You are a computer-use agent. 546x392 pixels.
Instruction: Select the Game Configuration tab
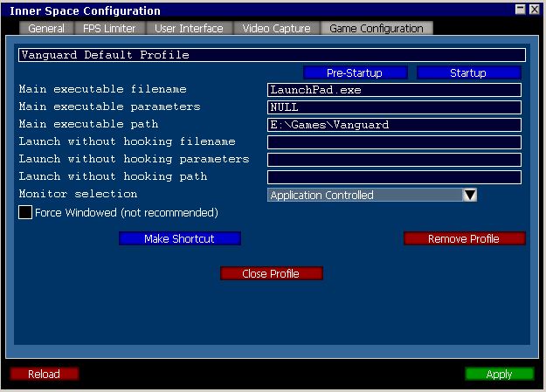(377, 28)
